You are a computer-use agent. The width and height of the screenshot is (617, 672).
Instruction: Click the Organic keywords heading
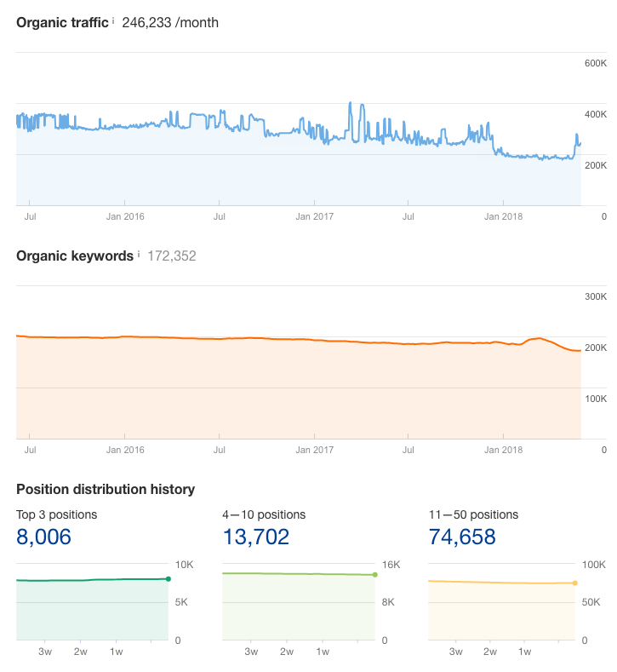(x=75, y=256)
